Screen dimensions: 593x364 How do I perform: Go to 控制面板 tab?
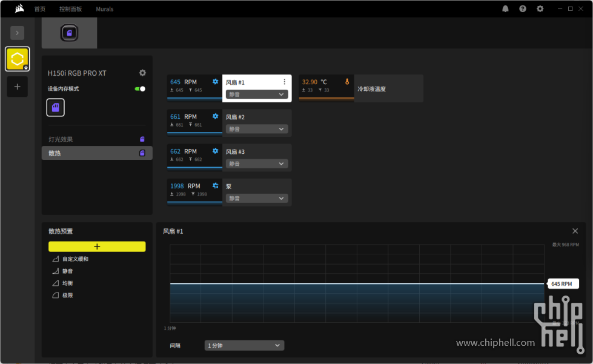click(x=71, y=8)
